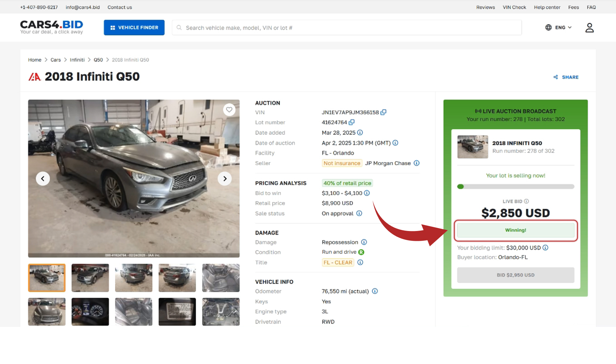Click the globe language icon
Viewport: 616px width, 364px height.
548,27
